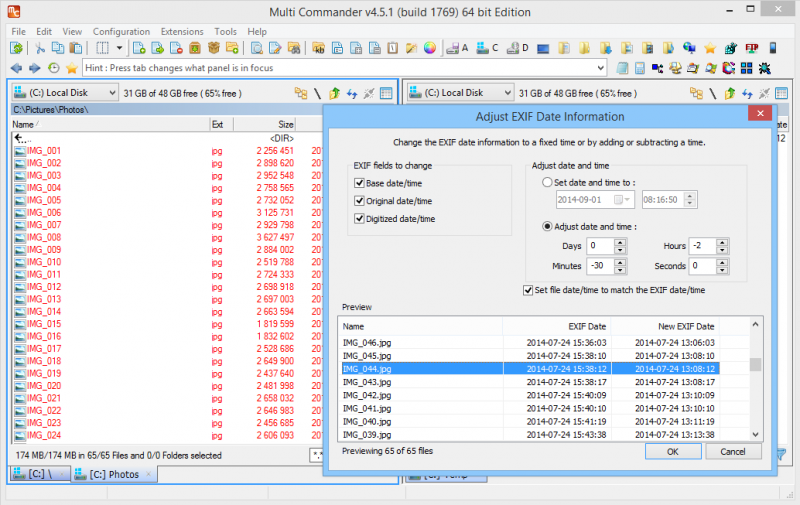Click Cancel in EXIF dialog
800x505 pixels.
pyautogui.click(x=733, y=451)
